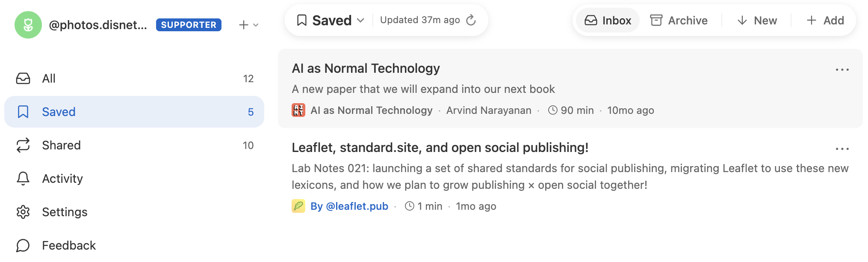Switch to the Archive tab
This screenshot has height=262, width=868.
[679, 21]
